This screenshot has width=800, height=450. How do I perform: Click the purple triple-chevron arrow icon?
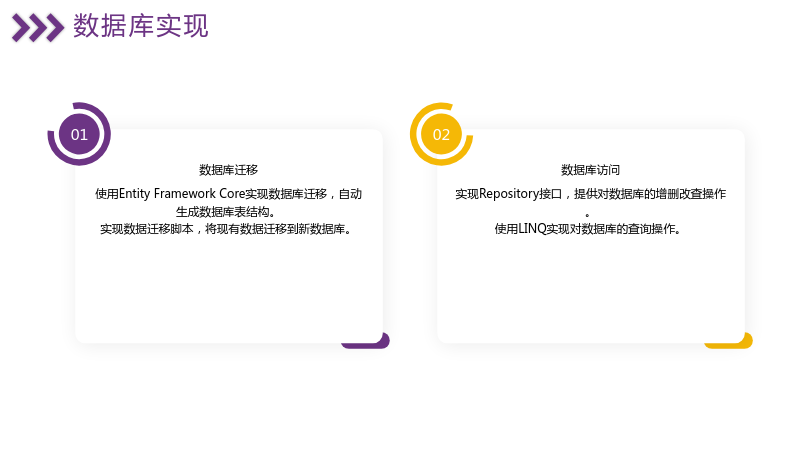38,28
